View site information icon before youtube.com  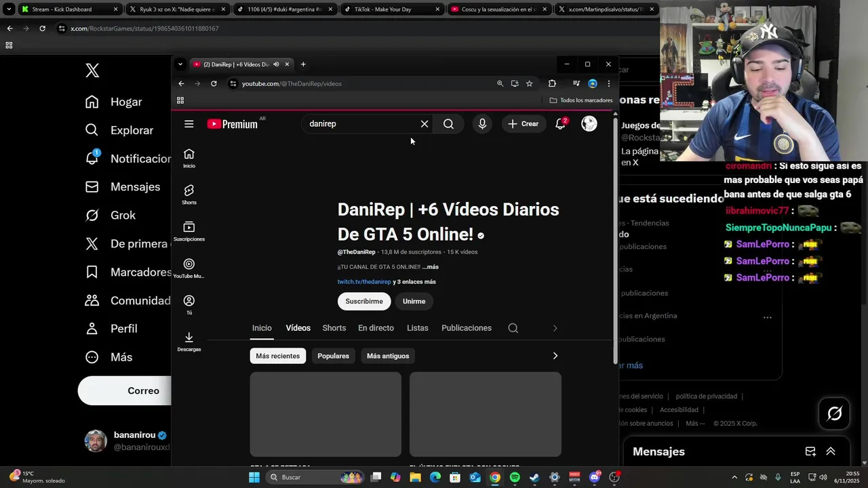point(233,83)
